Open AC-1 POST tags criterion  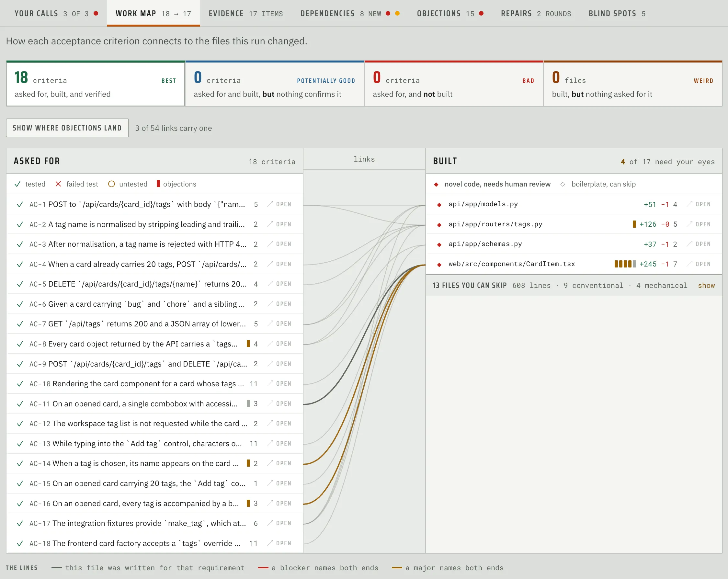[279, 204]
